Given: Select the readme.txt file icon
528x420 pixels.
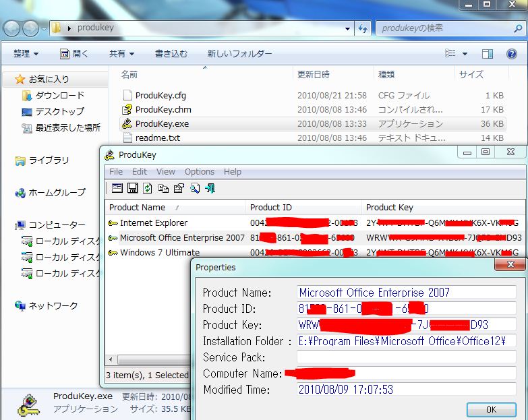Looking at the screenshot, I should (x=127, y=138).
